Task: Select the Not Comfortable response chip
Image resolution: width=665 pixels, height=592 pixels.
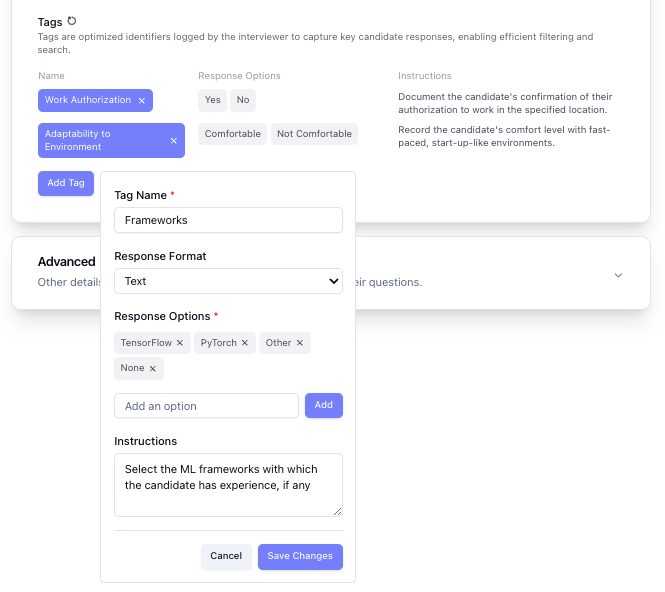Action: 314,134
